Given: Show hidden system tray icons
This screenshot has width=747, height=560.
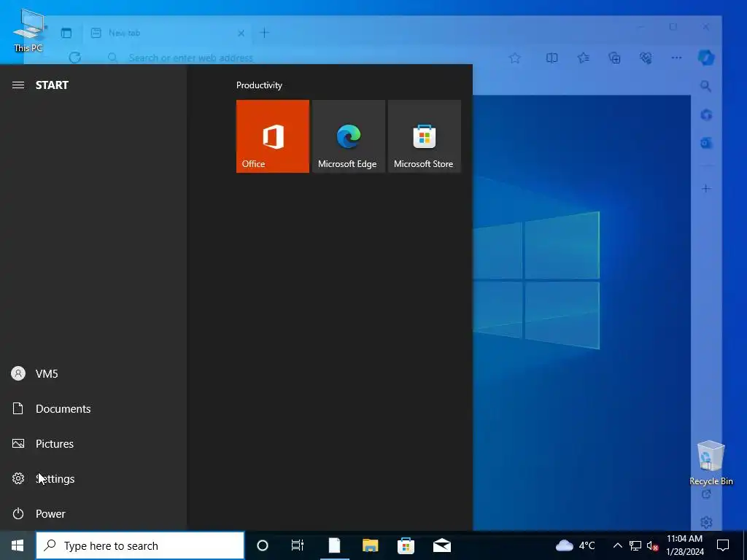Looking at the screenshot, I should tap(617, 545).
